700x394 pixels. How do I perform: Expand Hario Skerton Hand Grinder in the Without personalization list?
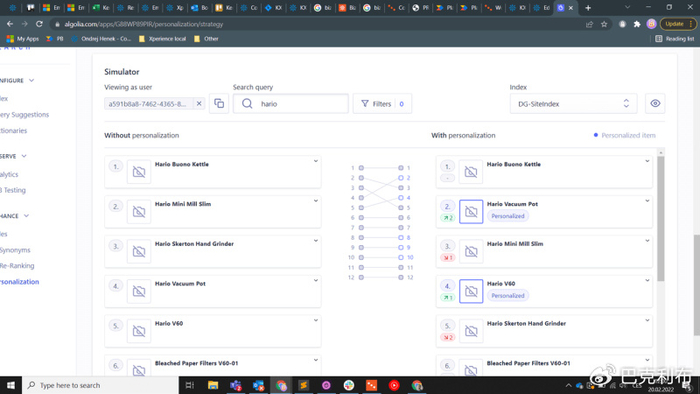316,241
